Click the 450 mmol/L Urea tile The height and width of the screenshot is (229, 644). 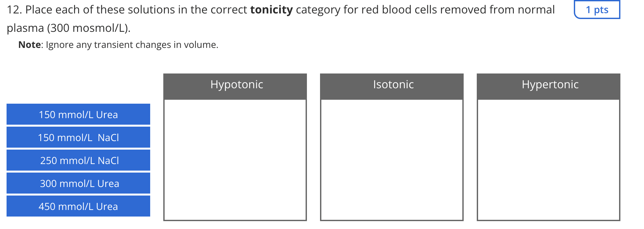[78, 206]
